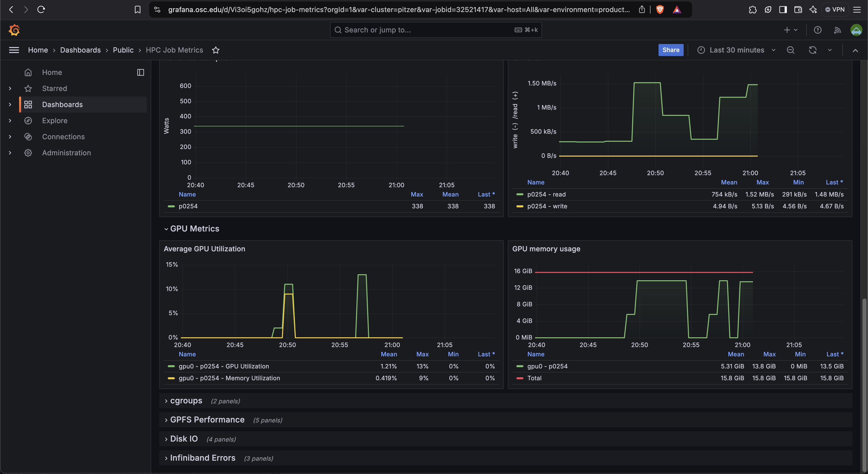Click Search or jump to field
The height and width of the screenshot is (474, 868).
point(436,30)
